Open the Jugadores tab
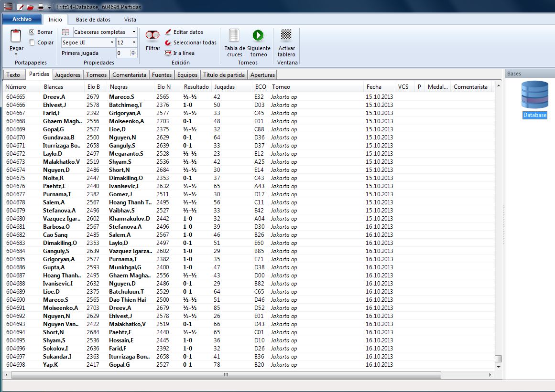Image resolution: width=555 pixels, height=392 pixels. click(x=67, y=74)
